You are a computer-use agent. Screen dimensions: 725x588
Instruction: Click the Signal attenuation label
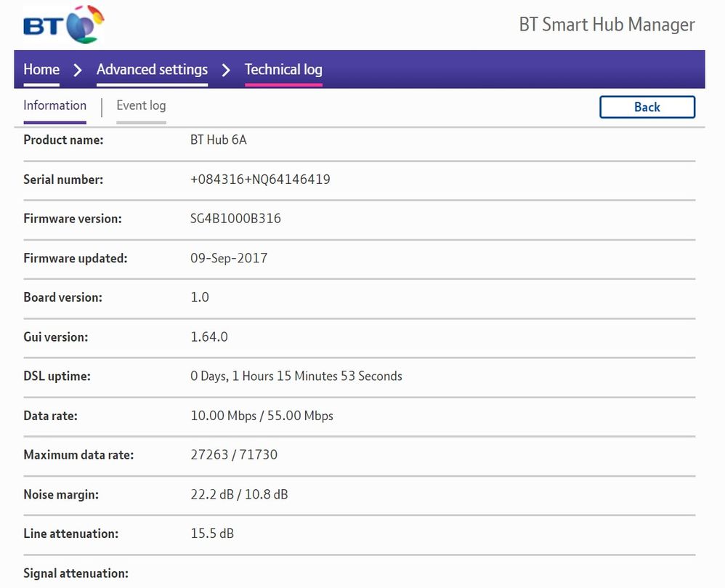pyautogui.click(x=76, y=573)
